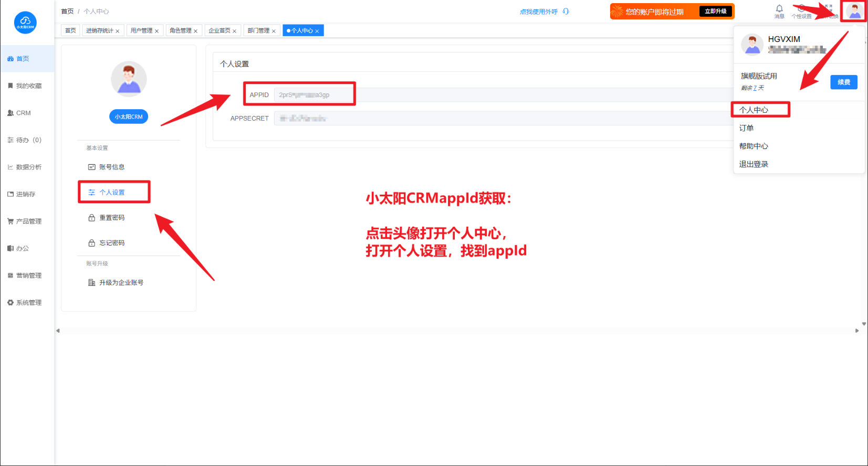Viewport: 868px width, 466px height.
Task: Open 系统管理 in the sidebar
Action: 27,303
